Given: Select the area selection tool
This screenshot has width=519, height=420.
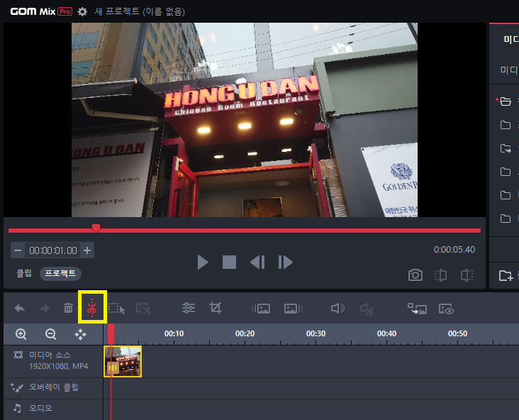Looking at the screenshot, I should [x=116, y=309].
